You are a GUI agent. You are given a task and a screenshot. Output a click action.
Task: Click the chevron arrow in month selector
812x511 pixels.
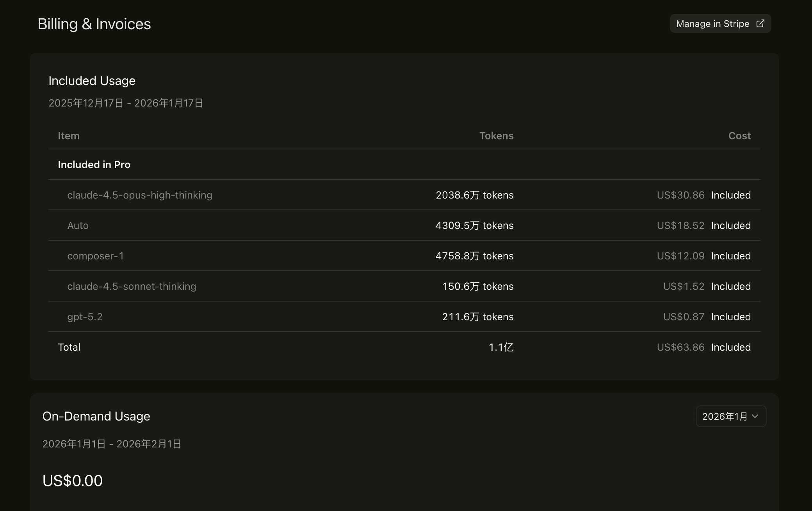[x=755, y=417]
